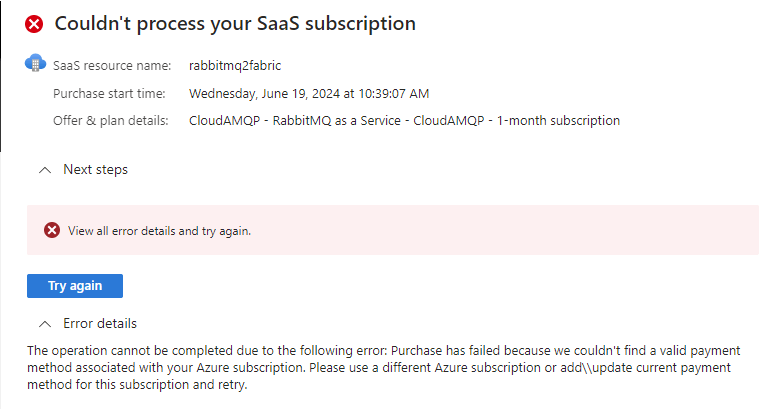This screenshot has height=409, width=772.
Task: Click the Next steps section heading
Action: (x=95, y=170)
